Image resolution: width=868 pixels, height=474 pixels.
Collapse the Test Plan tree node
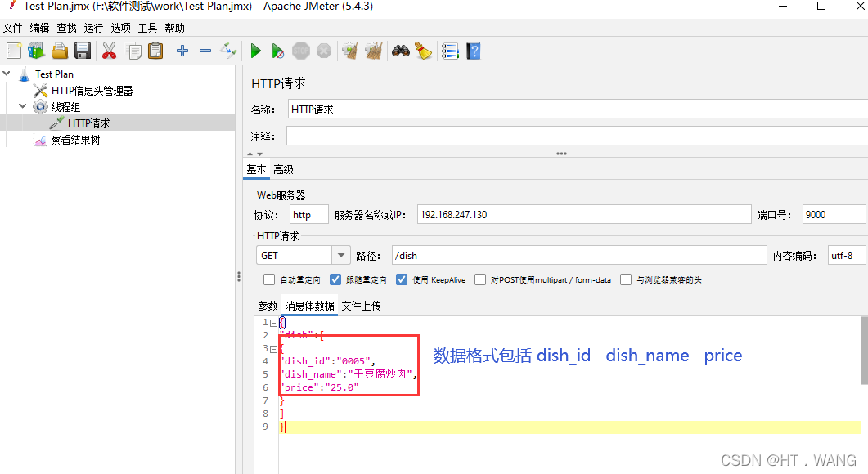pyautogui.click(x=7, y=73)
